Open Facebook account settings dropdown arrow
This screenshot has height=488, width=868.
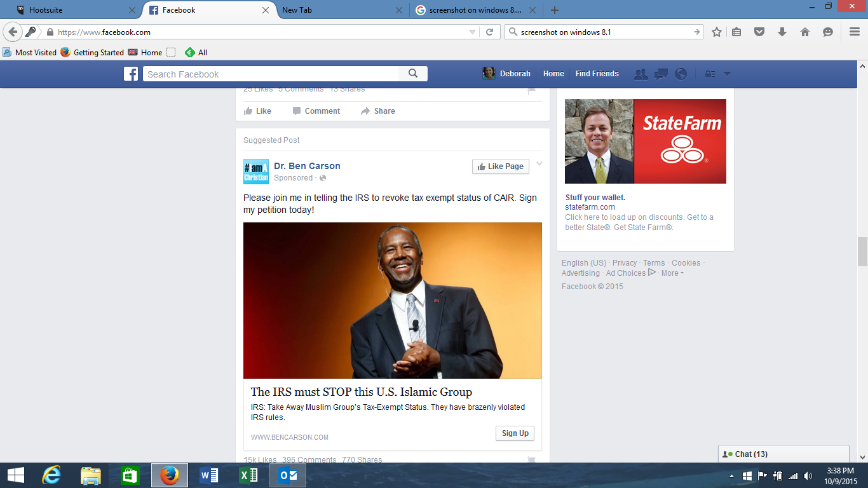tap(728, 74)
